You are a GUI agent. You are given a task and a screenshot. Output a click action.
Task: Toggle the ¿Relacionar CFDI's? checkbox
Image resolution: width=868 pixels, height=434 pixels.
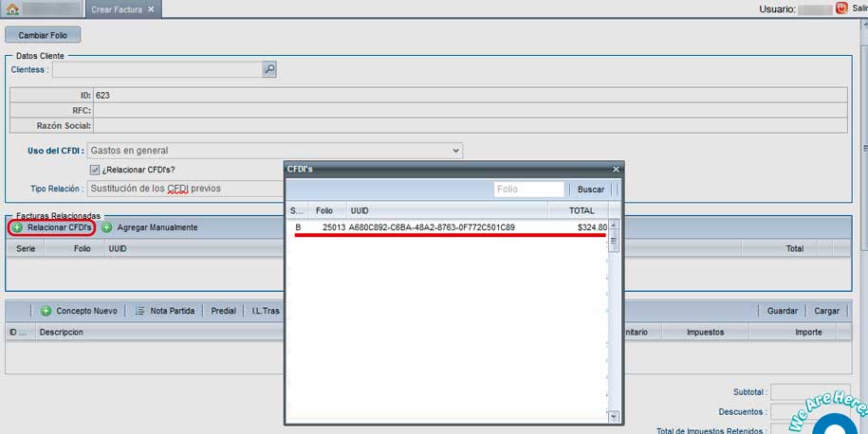tap(94, 170)
